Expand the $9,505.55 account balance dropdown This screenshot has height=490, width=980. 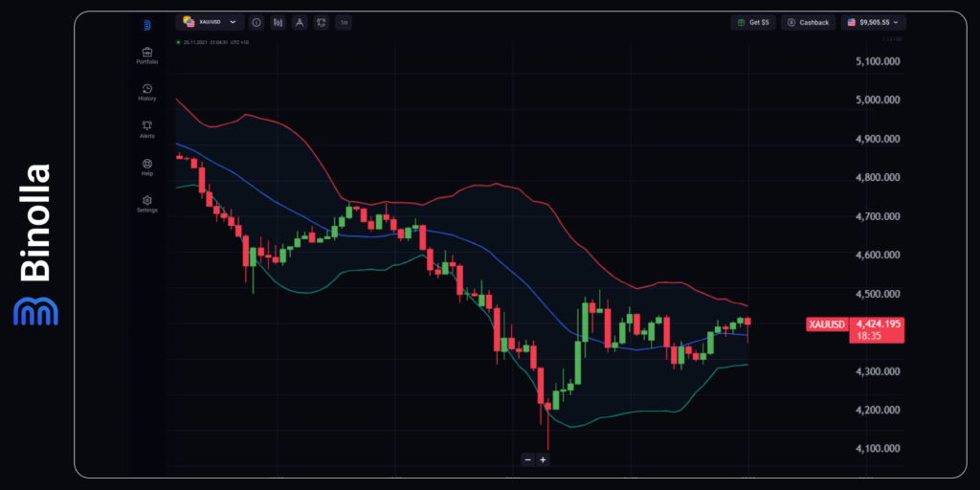coord(873,23)
